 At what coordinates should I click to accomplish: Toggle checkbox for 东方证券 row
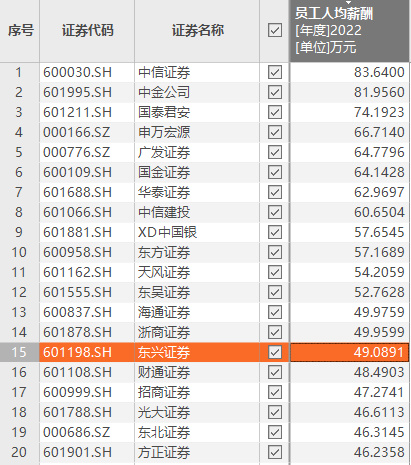275,252
